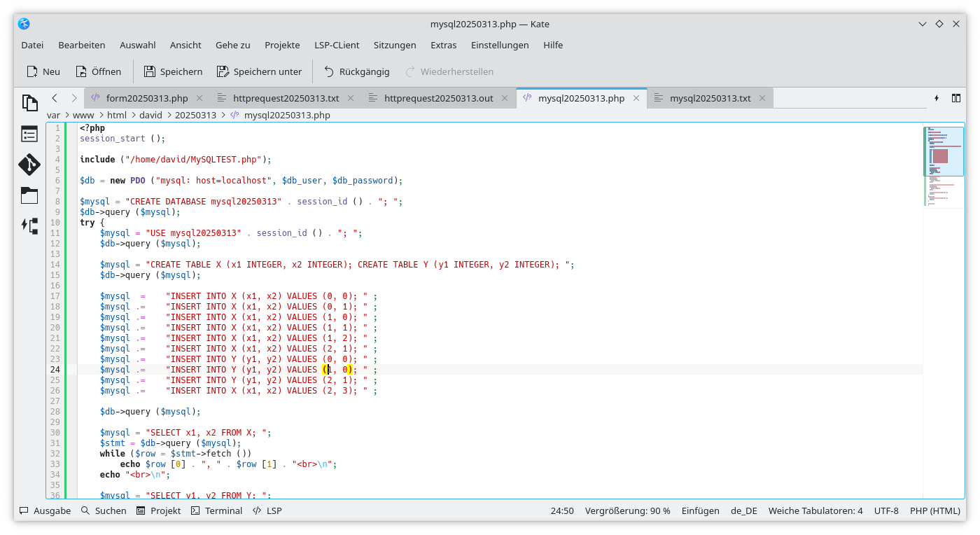Click the Speichern unter button
This screenshot has height=535, width=980.
[x=259, y=71]
